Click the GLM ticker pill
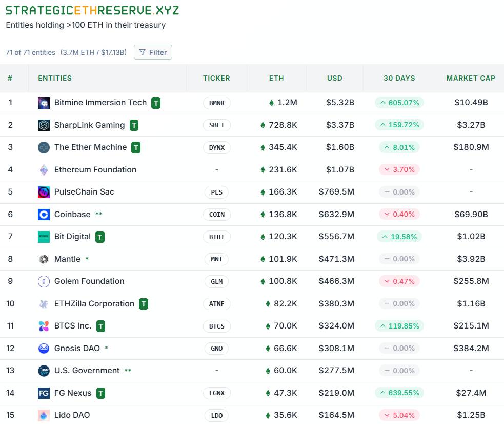Image resolution: width=504 pixels, height=424 pixels. 217,281
